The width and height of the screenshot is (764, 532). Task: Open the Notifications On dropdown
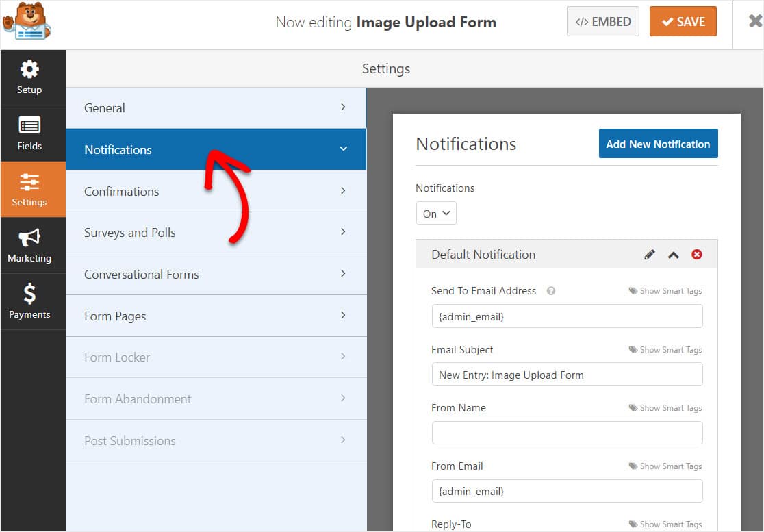pos(436,214)
